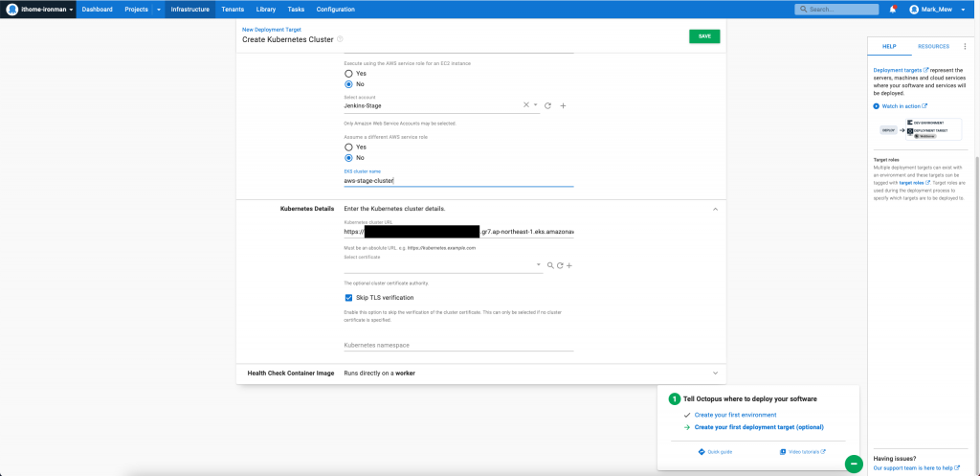Select Yes for execute using AWS service role

(348, 74)
